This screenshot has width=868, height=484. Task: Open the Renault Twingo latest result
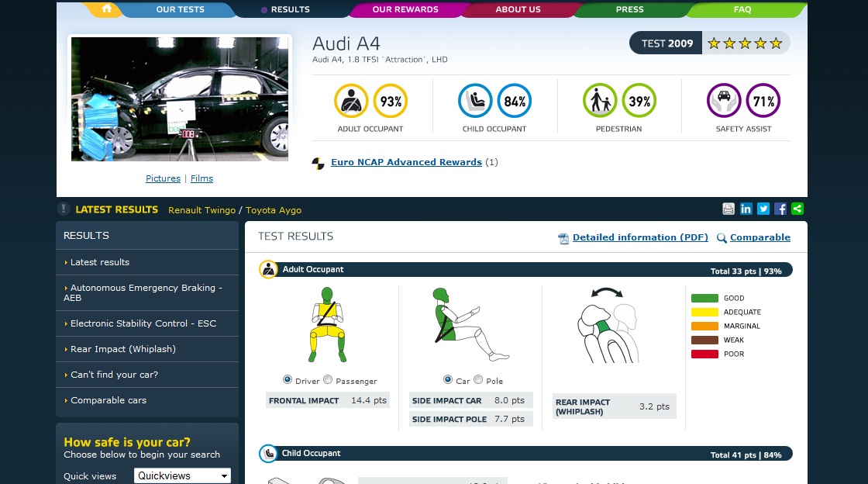[202, 210]
